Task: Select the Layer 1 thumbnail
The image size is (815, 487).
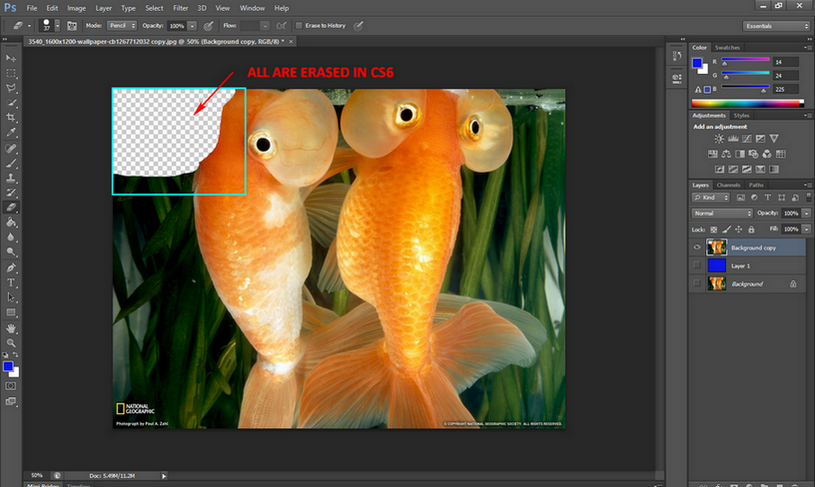Action: click(716, 266)
